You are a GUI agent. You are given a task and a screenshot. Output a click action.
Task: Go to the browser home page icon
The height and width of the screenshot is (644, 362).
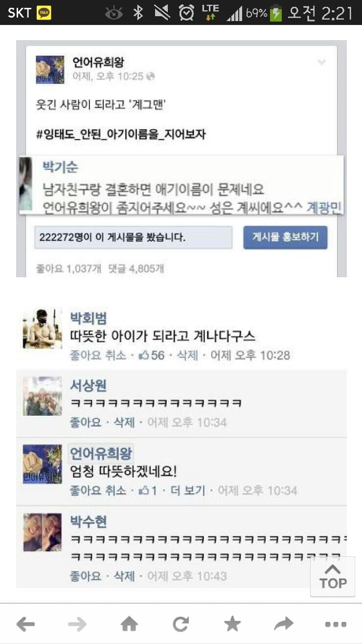click(129, 623)
